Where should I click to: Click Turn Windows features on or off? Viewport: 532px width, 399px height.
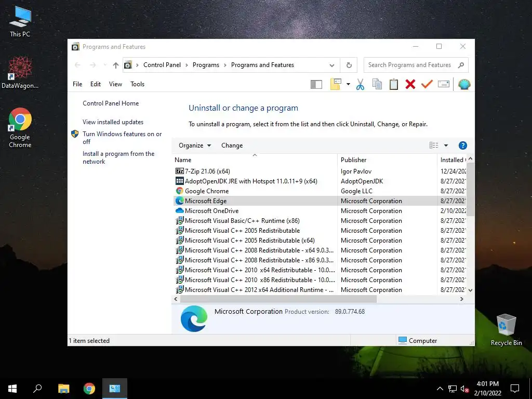tap(122, 138)
